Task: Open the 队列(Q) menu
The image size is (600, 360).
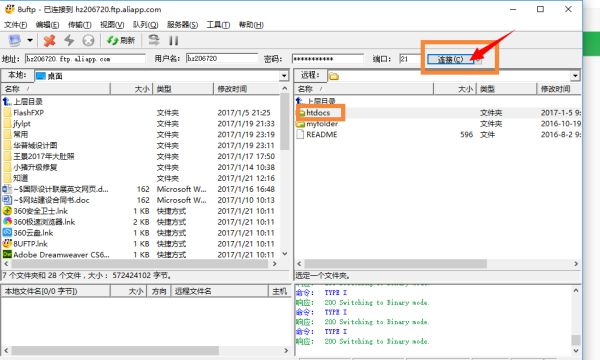Action: click(145, 25)
